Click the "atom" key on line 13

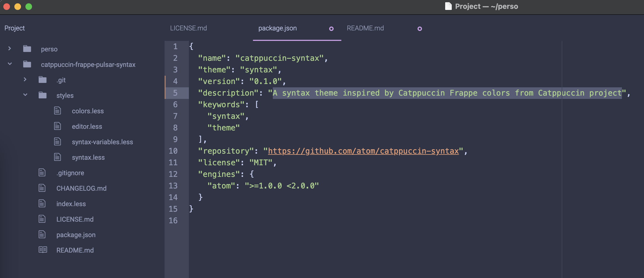pyautogui.click(x=221, y=186)
